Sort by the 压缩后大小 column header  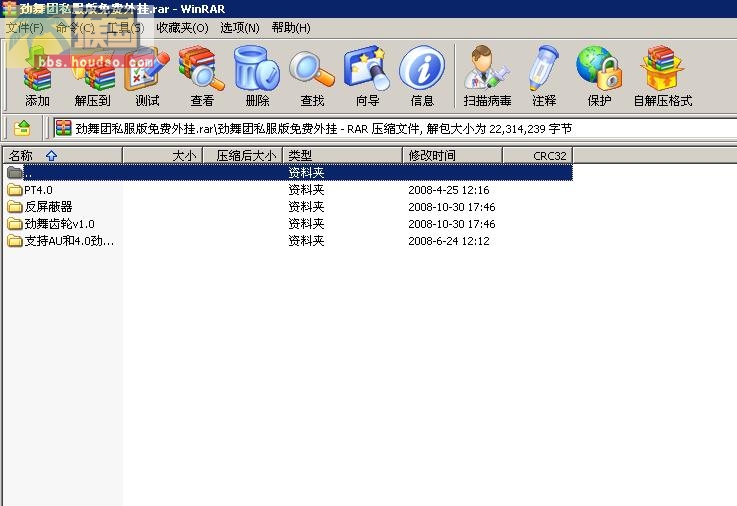(243, 156)
